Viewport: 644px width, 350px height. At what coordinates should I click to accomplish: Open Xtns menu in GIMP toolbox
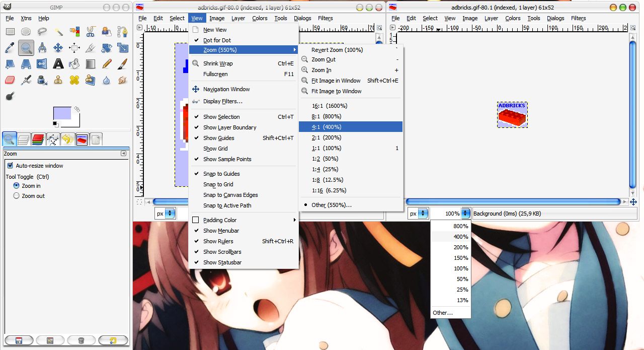26,18
